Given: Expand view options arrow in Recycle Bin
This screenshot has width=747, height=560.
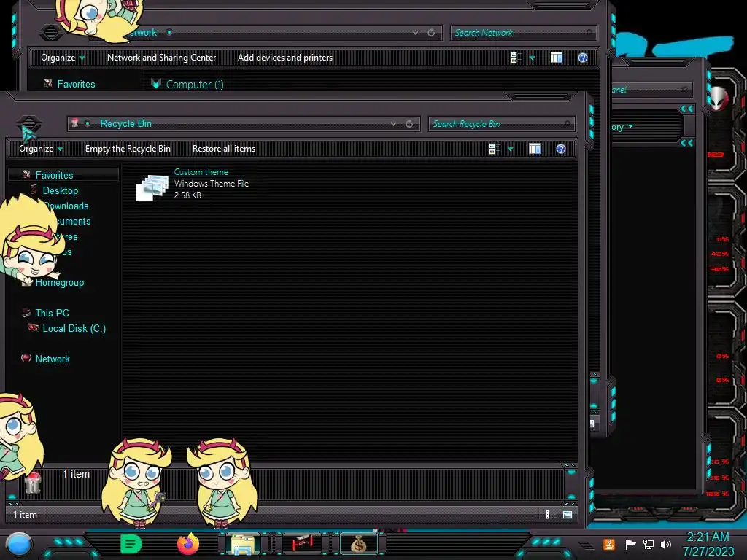Looking at the screenshot, I should coord(510,149).
